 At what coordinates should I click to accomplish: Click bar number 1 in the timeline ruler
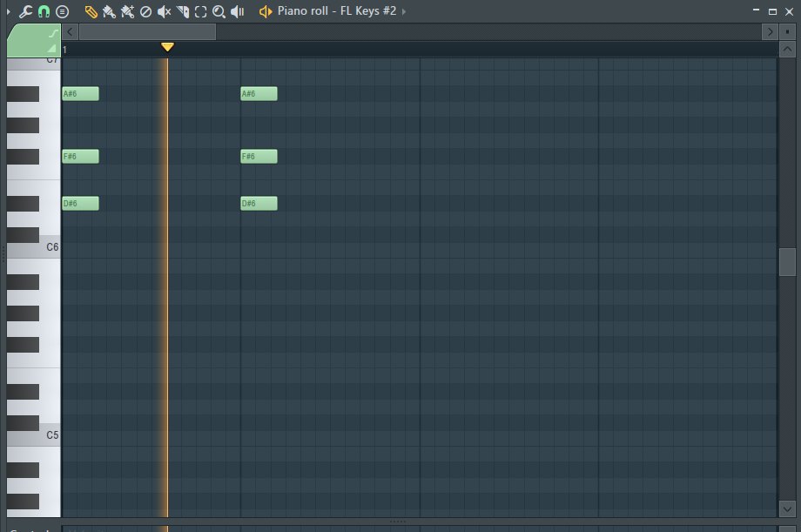tap(65, 51)
